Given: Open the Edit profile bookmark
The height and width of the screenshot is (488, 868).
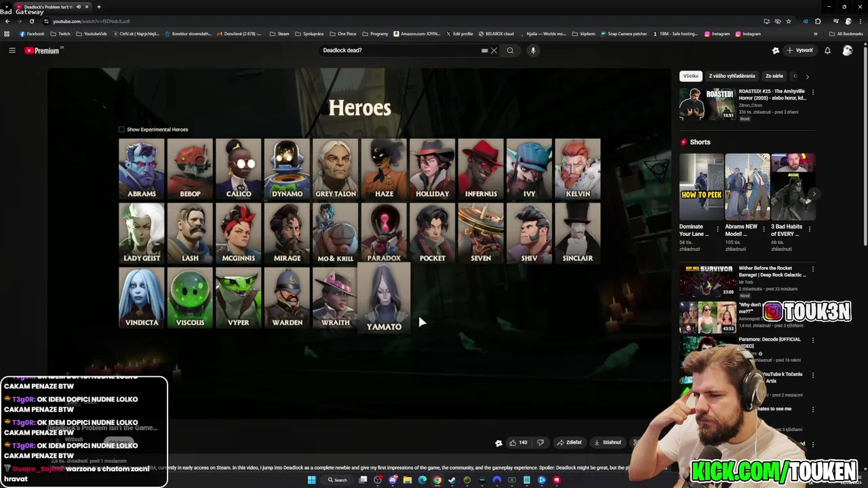Looking at the screenshot, I should pyautogui.click(x=459, y=34).
